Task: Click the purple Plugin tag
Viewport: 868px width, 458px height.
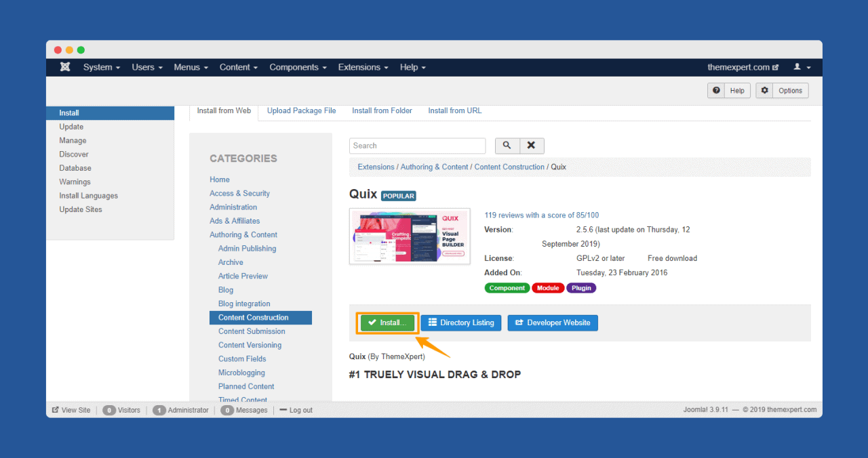Action: 581,288
